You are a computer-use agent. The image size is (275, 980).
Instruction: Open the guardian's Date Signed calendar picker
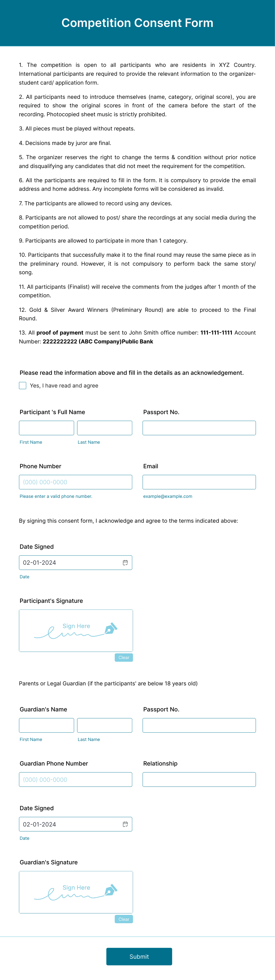[125, 824]
